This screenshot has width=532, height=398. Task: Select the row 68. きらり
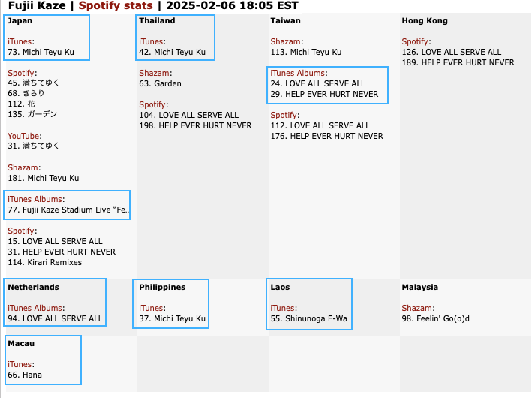pos(26,93)
